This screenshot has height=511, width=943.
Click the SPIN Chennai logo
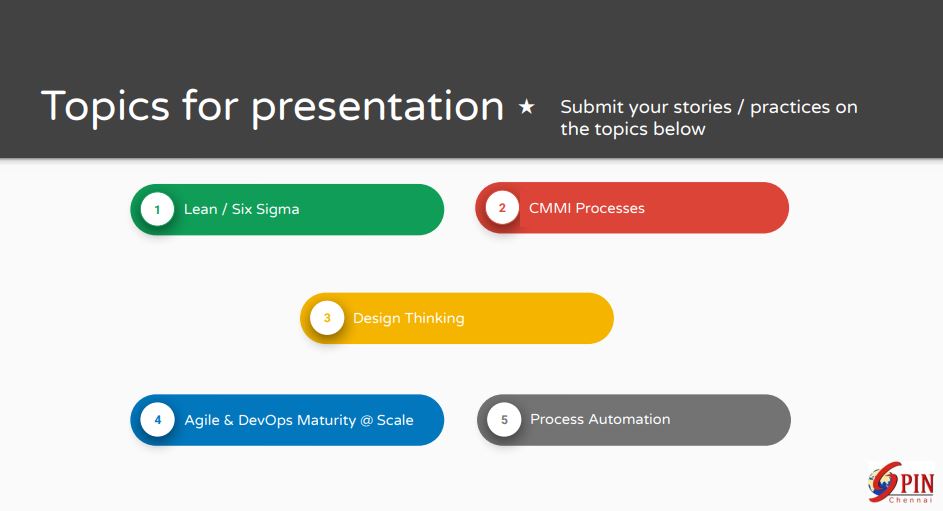900,484
